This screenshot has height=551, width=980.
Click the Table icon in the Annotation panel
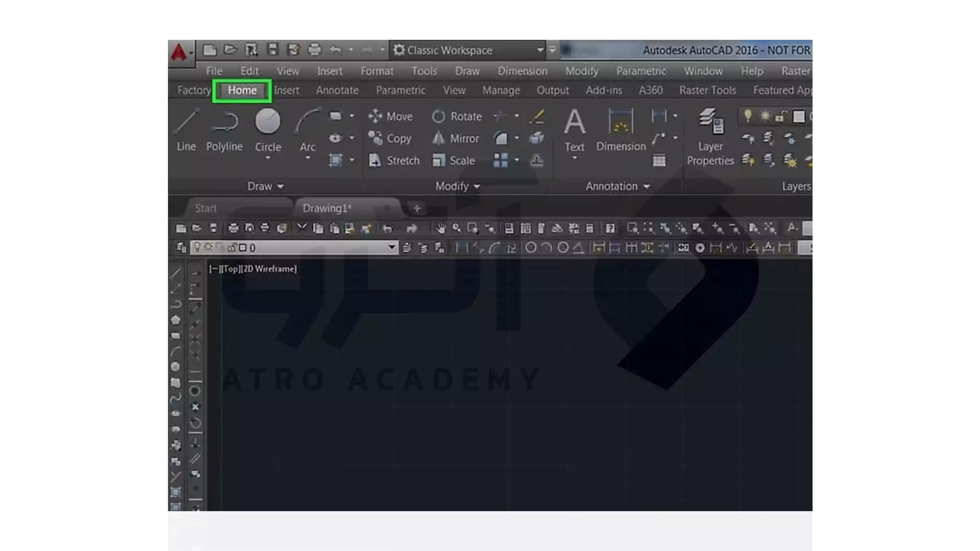659,161
